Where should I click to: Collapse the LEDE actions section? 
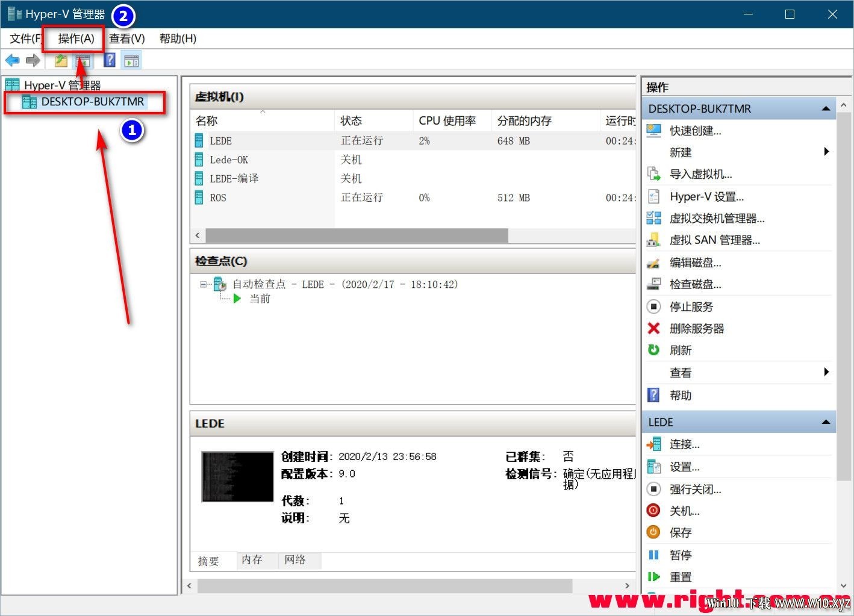(x=826, y=422)
